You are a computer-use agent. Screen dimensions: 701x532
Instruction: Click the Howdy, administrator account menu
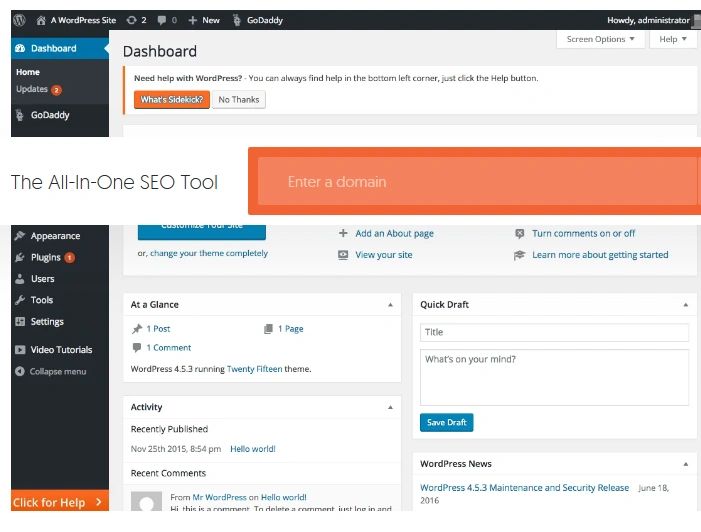(x=648, y=20)
